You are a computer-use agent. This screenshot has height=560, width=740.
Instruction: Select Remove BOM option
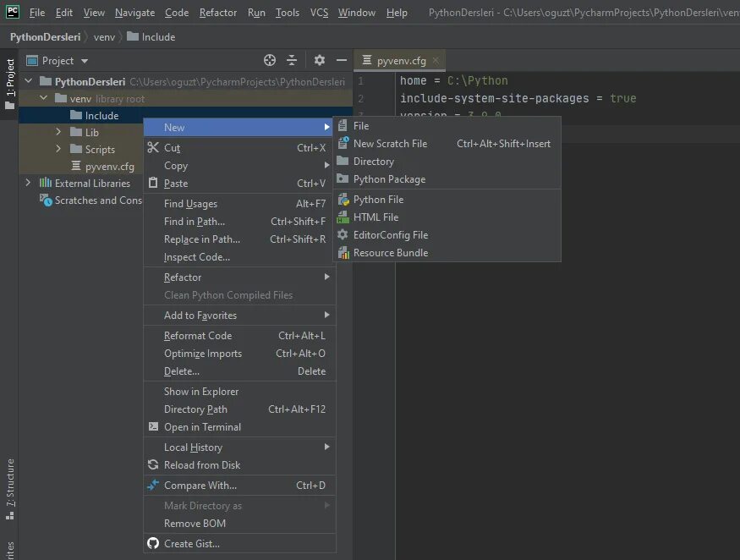239,523
